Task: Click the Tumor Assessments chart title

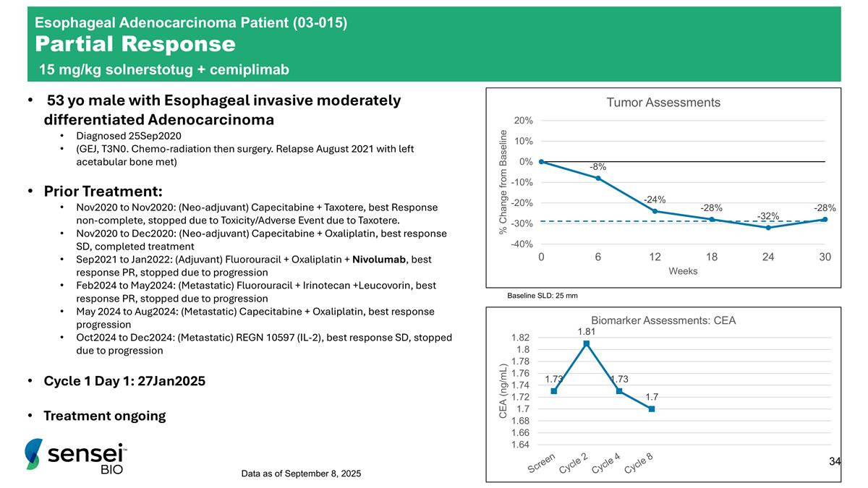Action: tap(663, 103)
